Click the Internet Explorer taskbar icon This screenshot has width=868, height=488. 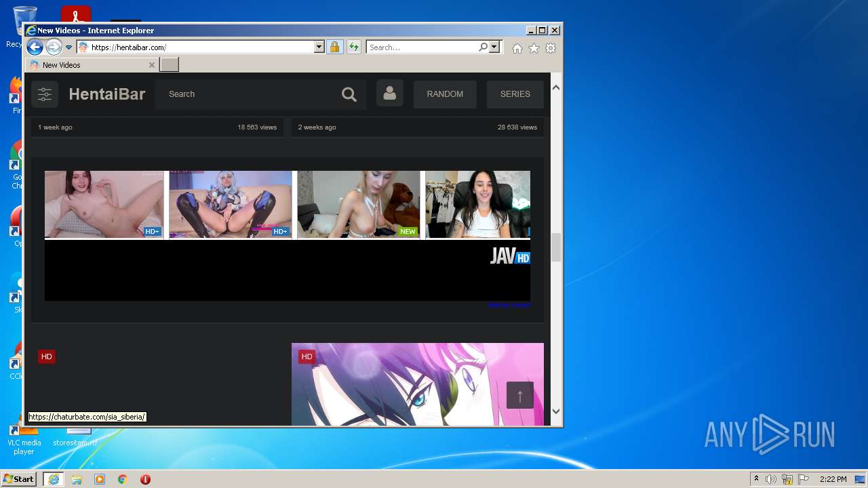click(54, 479)
